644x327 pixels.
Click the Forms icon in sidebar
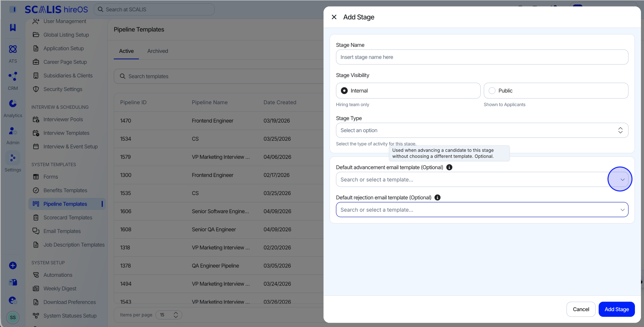[36, 177]
